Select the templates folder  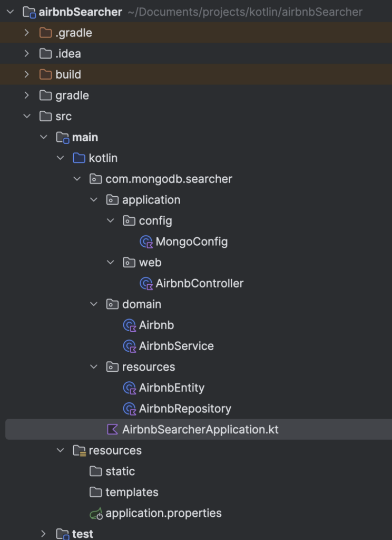tap(131, 493)
